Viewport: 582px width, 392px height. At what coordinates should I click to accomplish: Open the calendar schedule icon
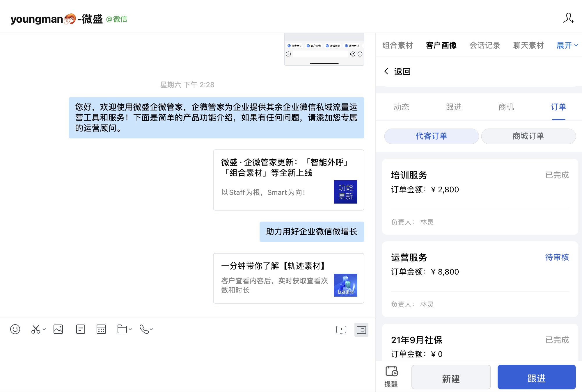pyautogui.click(x=101, y=329)
